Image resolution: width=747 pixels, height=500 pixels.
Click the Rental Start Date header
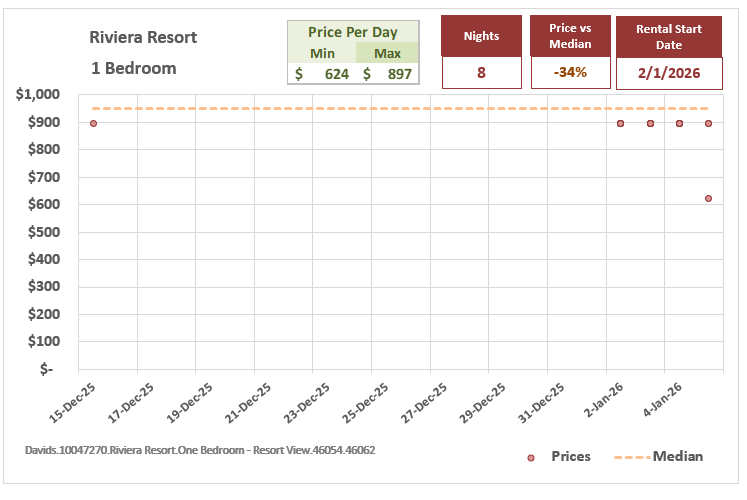[x=670, y=36]
